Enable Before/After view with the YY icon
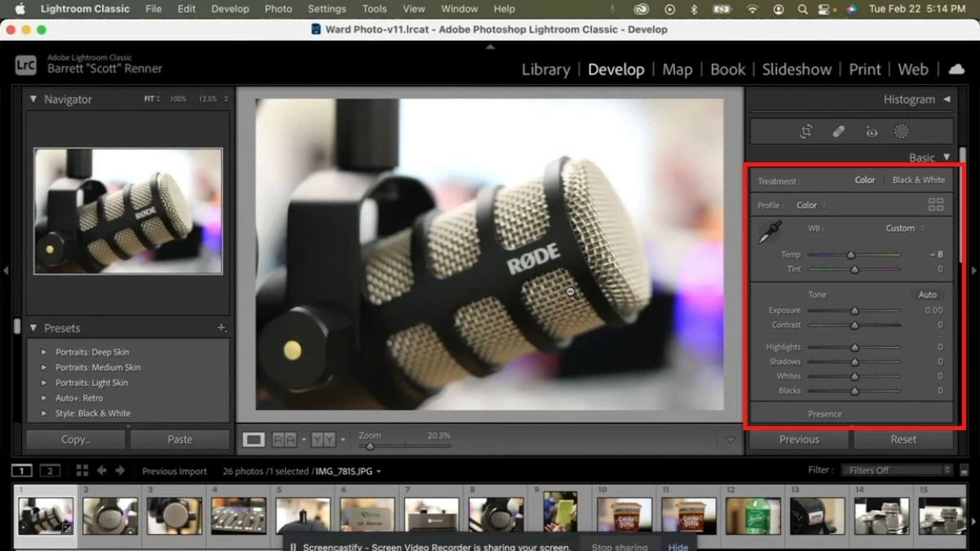Image resolution: width=980 pixels, height=551 pixels. (x=322, y=438)
